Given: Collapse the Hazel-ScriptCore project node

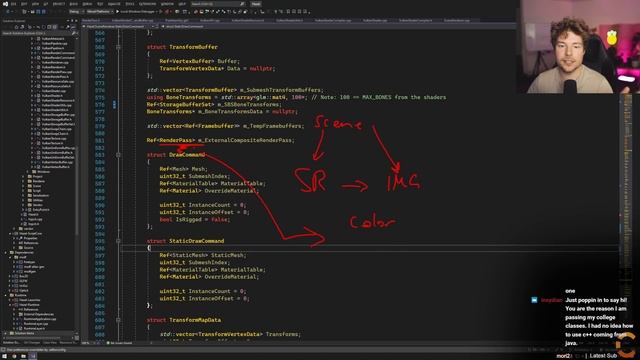Looking at the screenshot, I should coord(10,233).
